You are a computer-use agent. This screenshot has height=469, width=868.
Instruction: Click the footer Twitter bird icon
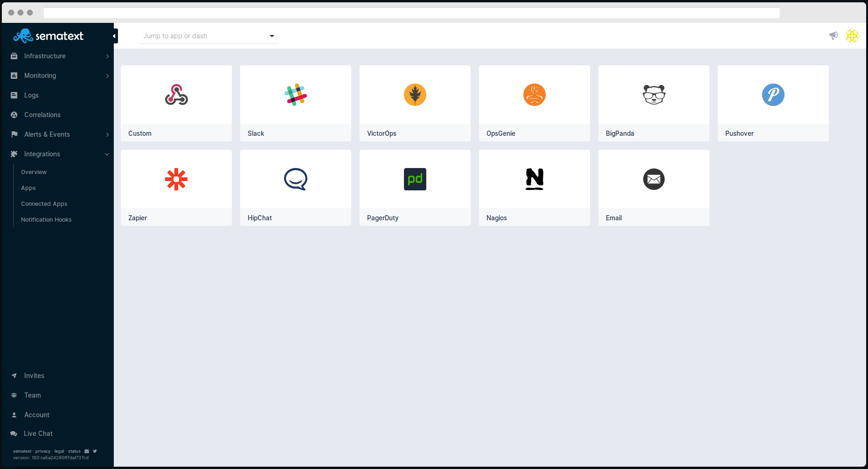[x=95, y=451]
